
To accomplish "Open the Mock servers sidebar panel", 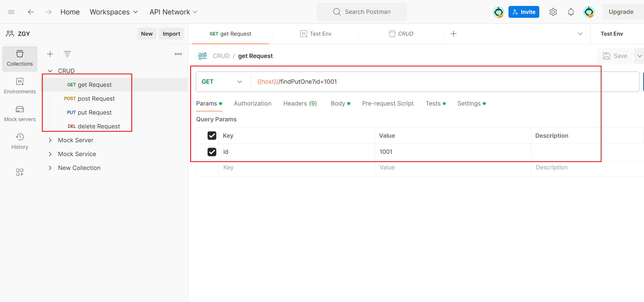I will (x=20, y=114).
